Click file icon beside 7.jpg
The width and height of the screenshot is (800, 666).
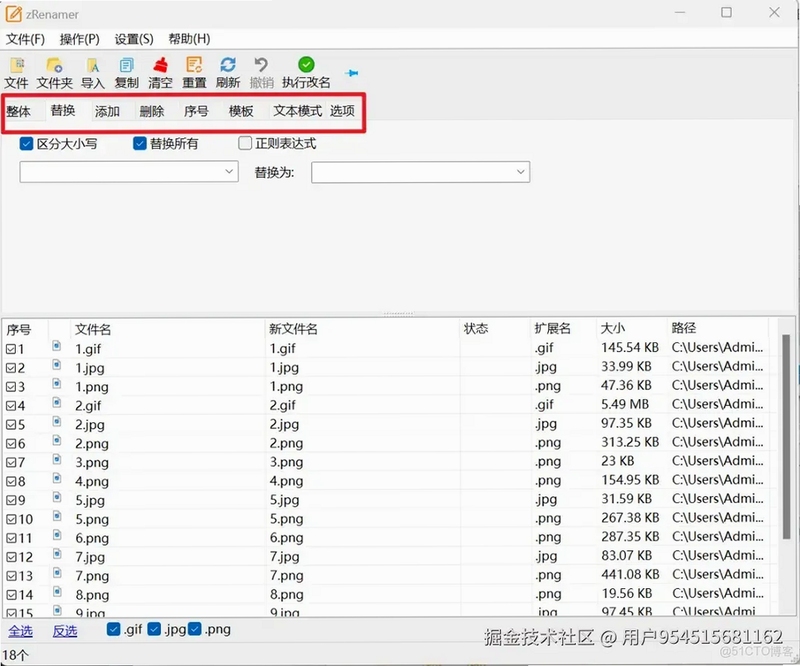[x=57, y=554]
